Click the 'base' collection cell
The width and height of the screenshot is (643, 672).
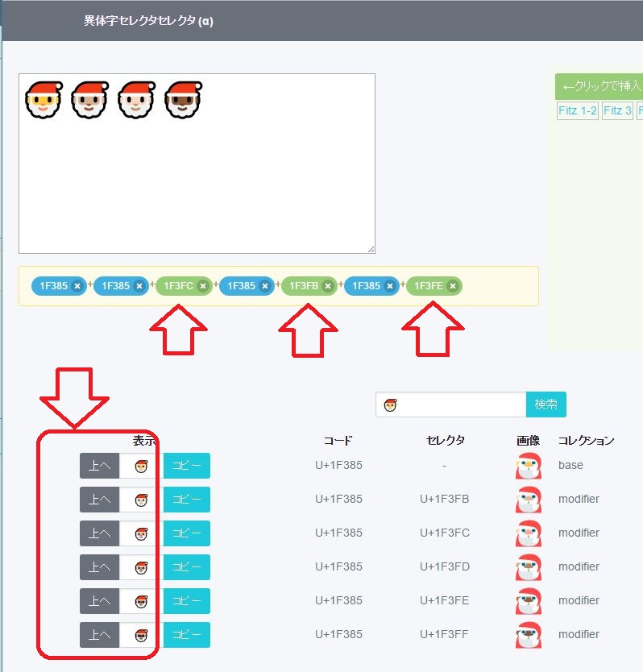coord(570,466)
